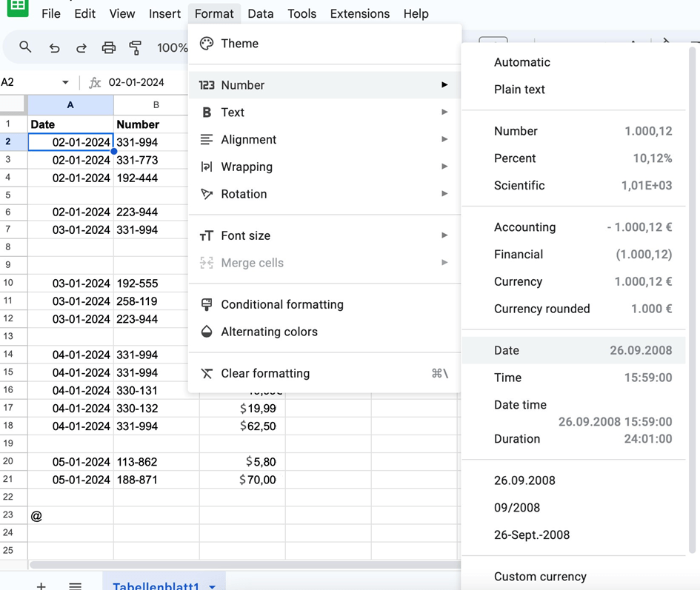The width and height of the screenshot is (700, 590).
Task: Click the search icon in the toolbar
Action: pyautogui.click(x=25, y=47)
